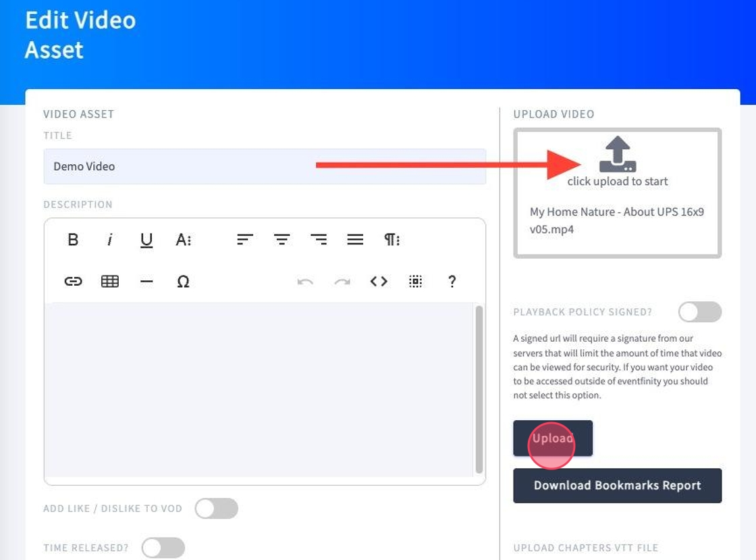Toggle underline formatting in description editor
Image resolution: width=756 pixels, height=560 pixels.
pos(146,240)
